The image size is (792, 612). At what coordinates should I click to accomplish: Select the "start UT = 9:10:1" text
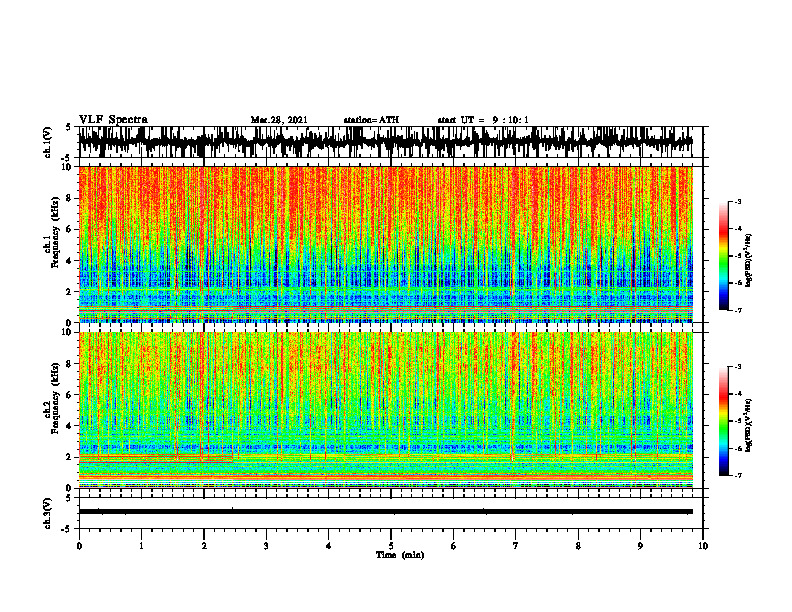click(483, 120)
